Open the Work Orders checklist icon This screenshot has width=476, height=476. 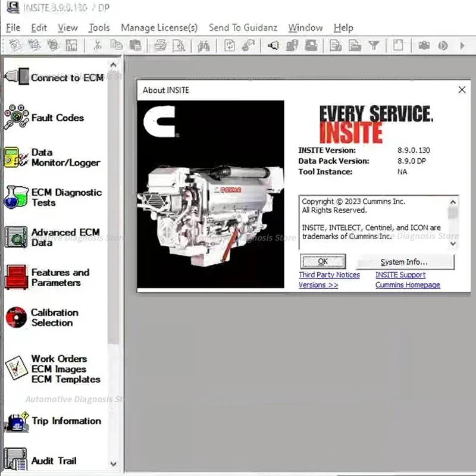(x=17, y=368)
